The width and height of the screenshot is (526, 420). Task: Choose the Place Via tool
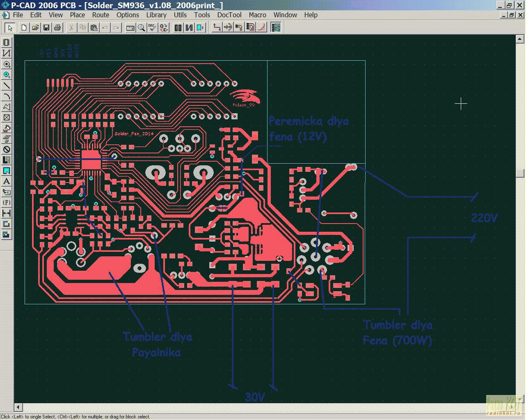(7, 75)
